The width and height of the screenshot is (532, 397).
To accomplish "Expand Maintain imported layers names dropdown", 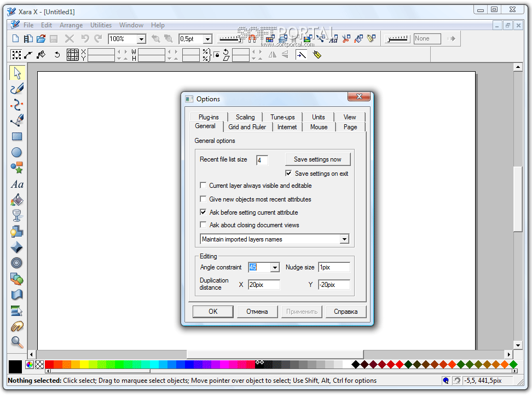I will (x=344, y=239).
